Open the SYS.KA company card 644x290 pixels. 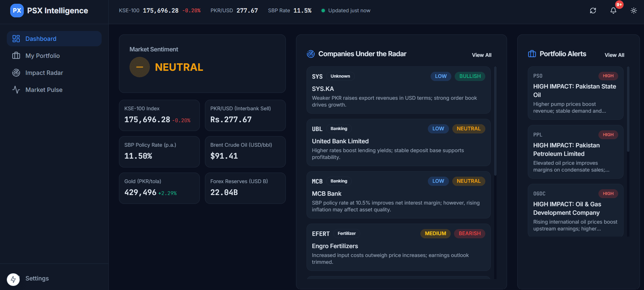coord(398,90)
